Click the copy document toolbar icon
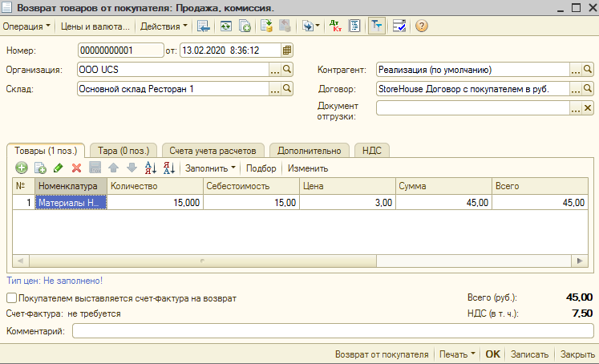The width and height of the screenshot is (599, 364). 245,26
